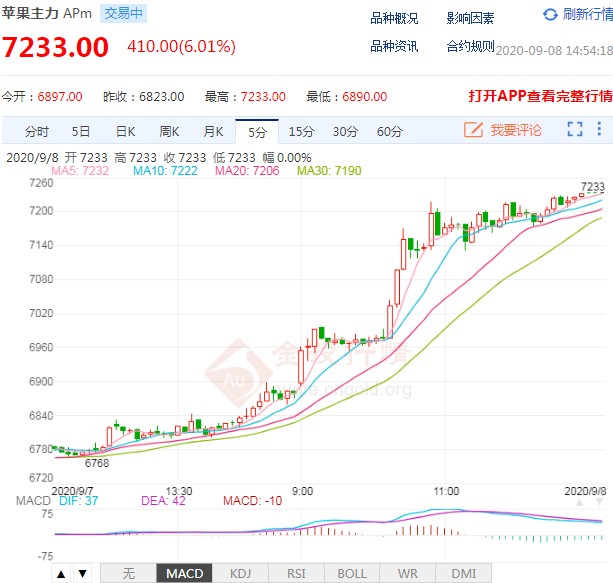Click the DIF: 37 value
Viewport: 613px width, 583px height.
tap(78, 501)
